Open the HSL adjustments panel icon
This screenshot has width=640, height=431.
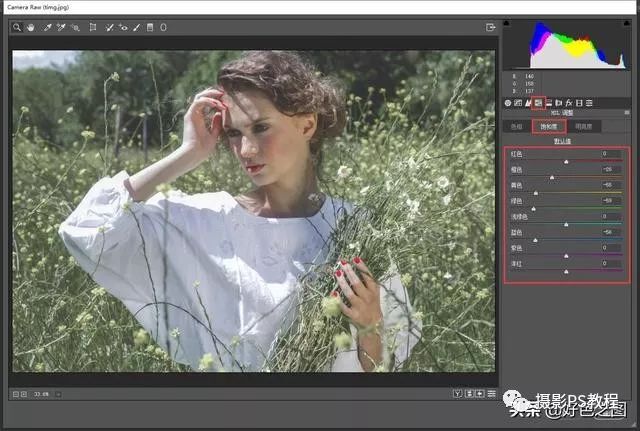(x=539, y=103)
